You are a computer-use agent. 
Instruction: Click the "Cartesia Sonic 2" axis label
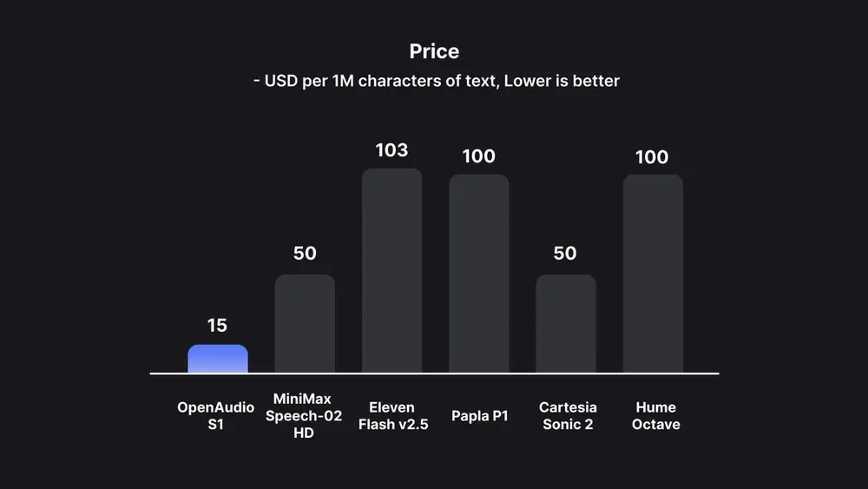568,416
